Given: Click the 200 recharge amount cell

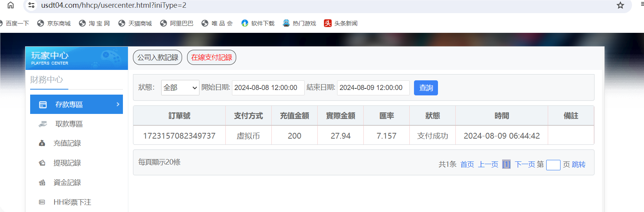Looking at the screenshot, I should point(295,136).
